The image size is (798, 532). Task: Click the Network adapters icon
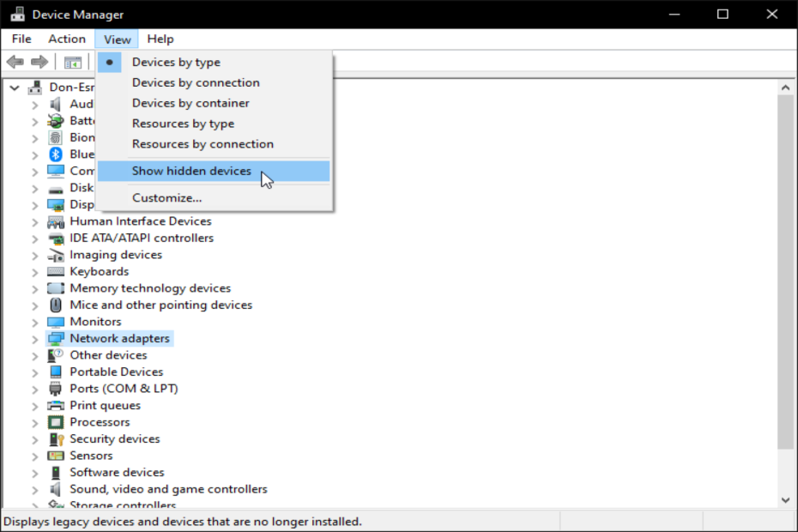56,339
